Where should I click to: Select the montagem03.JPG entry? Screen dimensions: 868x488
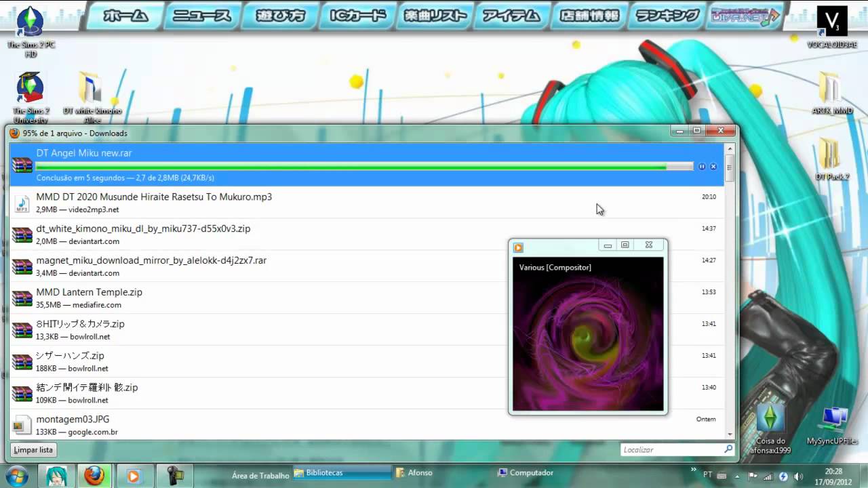point(367,425)
